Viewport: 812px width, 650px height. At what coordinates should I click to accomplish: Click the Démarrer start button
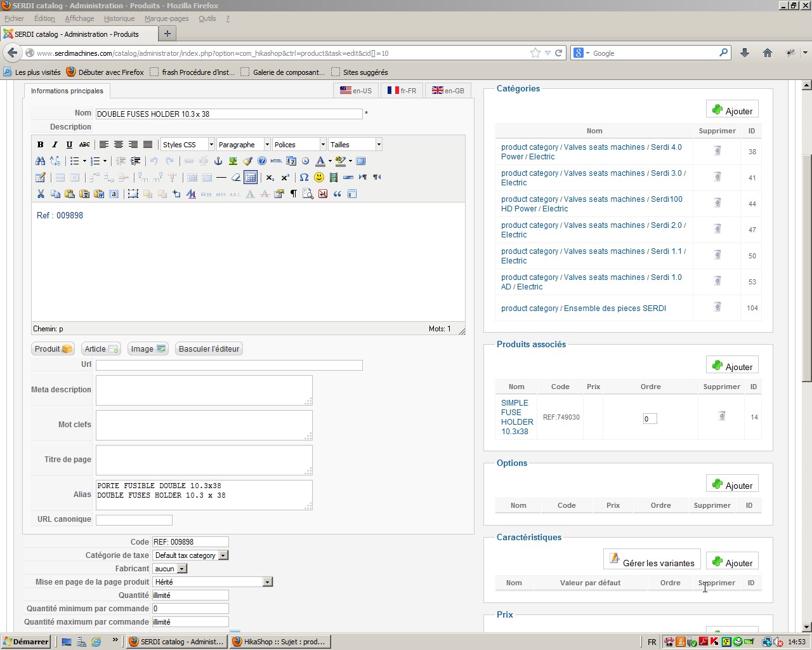tap(25, 642)
